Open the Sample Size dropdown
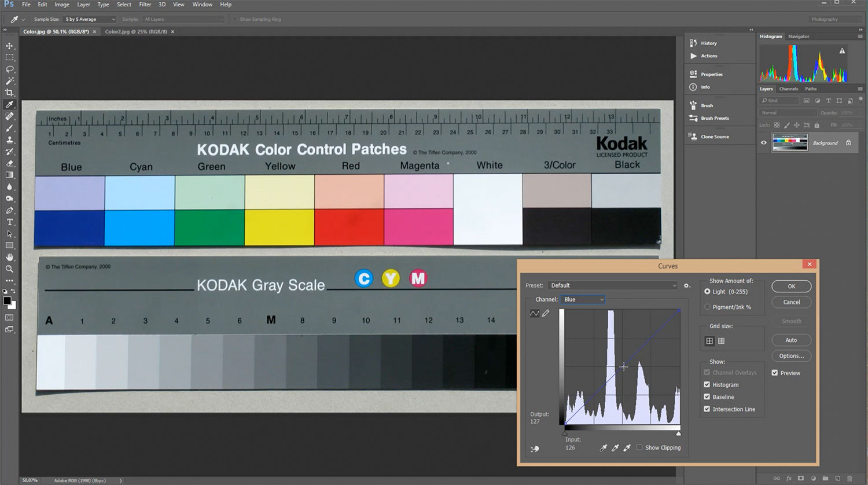Viewport: 868px width, 485px height. point(90,19)
